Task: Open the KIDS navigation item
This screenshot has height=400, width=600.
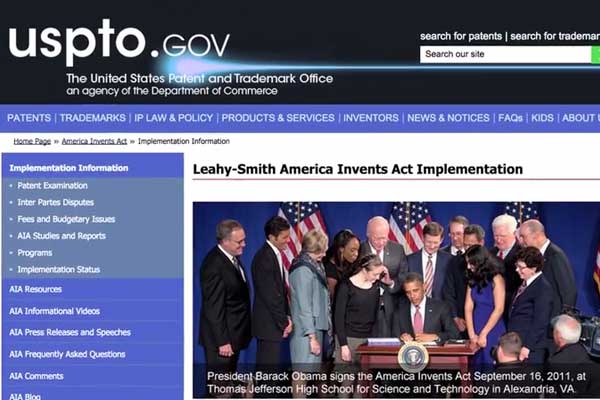Action: point(542,118)
